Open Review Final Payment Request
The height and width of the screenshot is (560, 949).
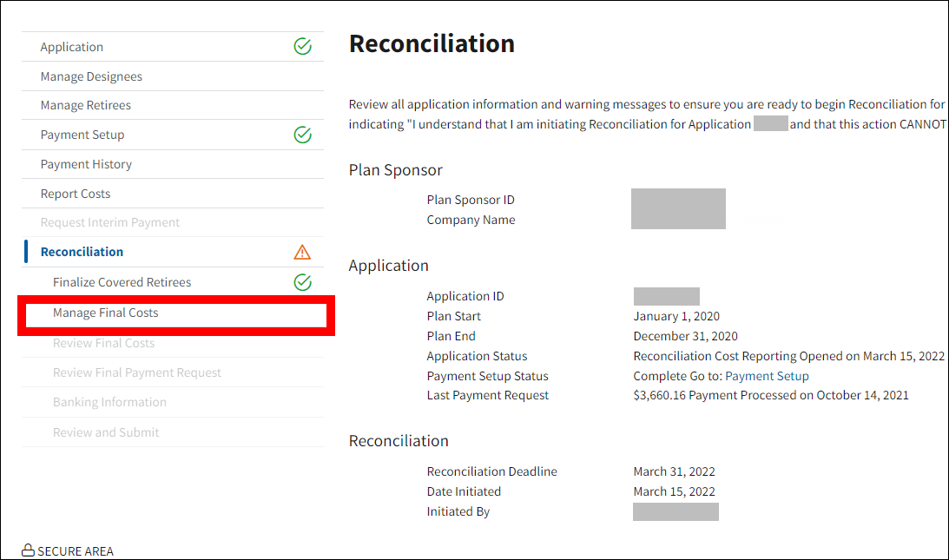137,372
